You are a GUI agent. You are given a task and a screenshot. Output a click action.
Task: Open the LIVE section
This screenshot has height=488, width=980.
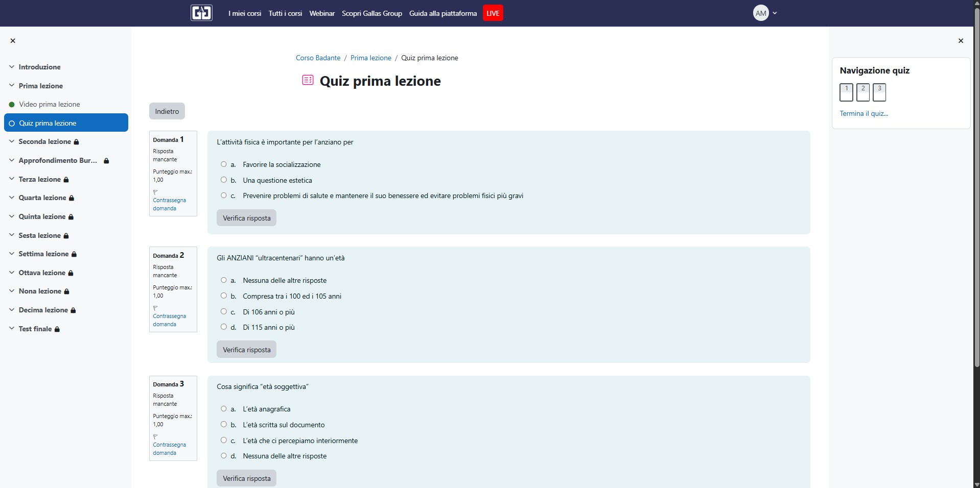pos(492,13)
